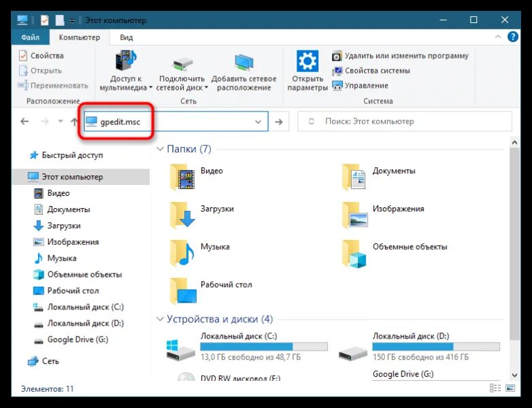This screenshot has height=408, width=532.
Task: Select Google Drive (G:) in navigation tree
Action: pos(71,339)
